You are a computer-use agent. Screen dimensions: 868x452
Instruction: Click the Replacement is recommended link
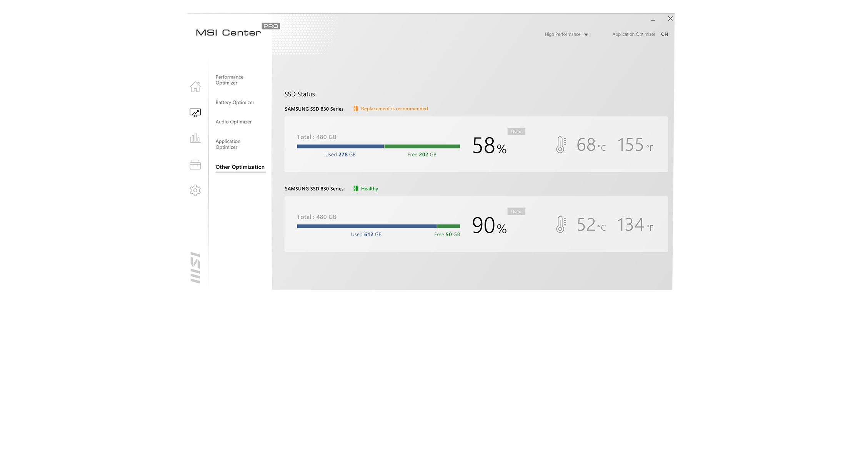[x=394, y=109]
